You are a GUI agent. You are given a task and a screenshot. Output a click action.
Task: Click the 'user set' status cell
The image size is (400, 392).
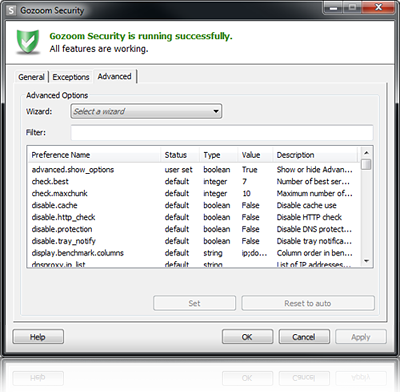[178, 170]
